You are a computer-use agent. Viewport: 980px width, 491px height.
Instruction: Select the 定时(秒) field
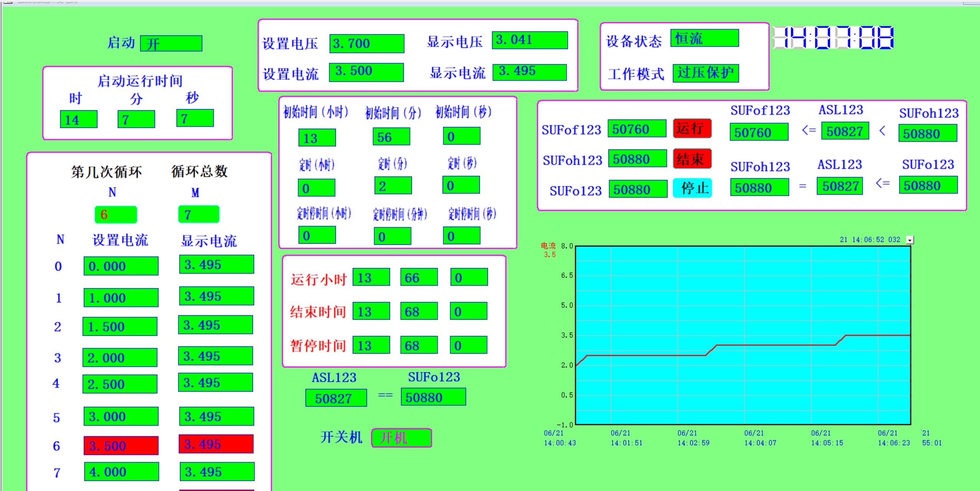pyautogui.click(x=461, y=185)
